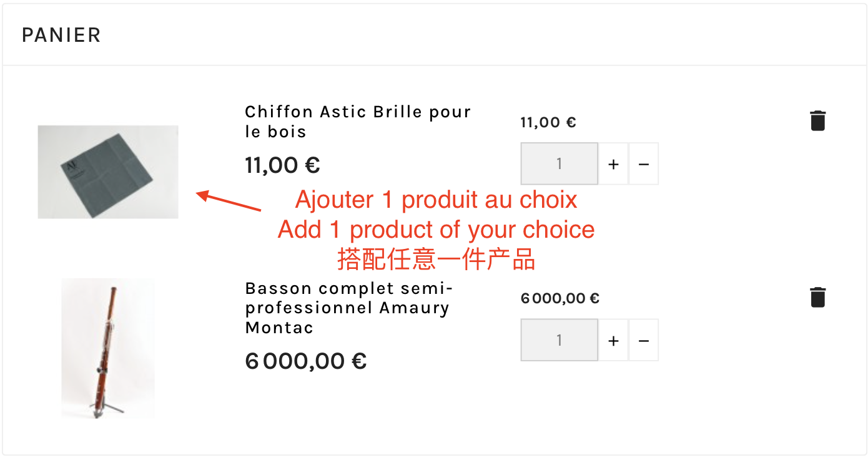Click the small 6 000,00 € unit price label
This screenshot has width=868, height=458.
point(560,298)
